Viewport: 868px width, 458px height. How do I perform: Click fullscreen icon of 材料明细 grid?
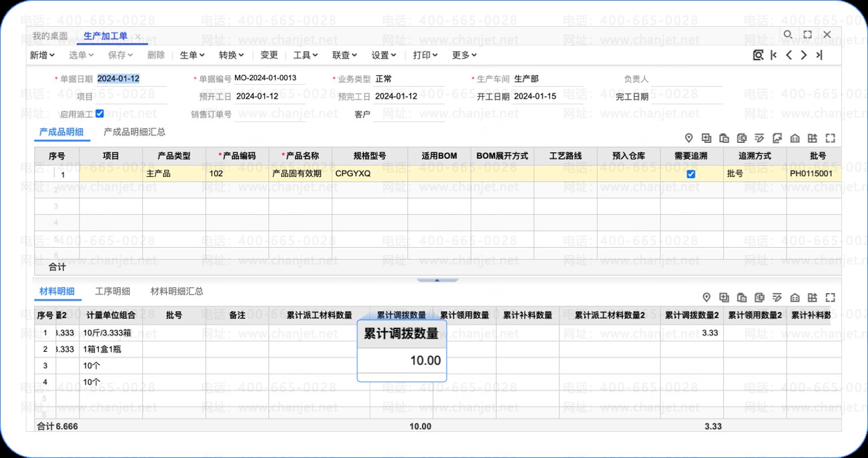tap(831, 298)
